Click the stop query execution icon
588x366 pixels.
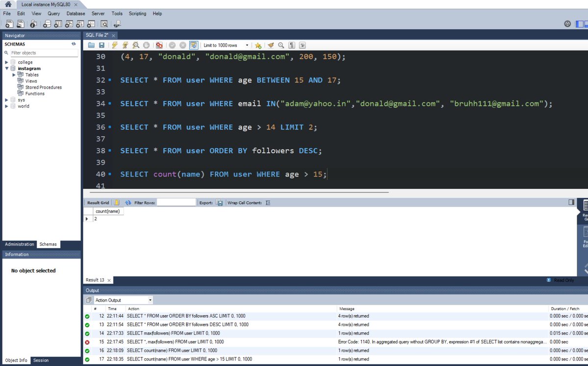click(x=146, y=45)
